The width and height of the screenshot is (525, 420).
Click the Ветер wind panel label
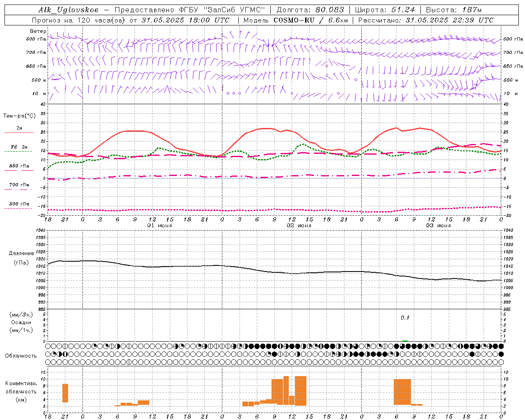[38, 31]
